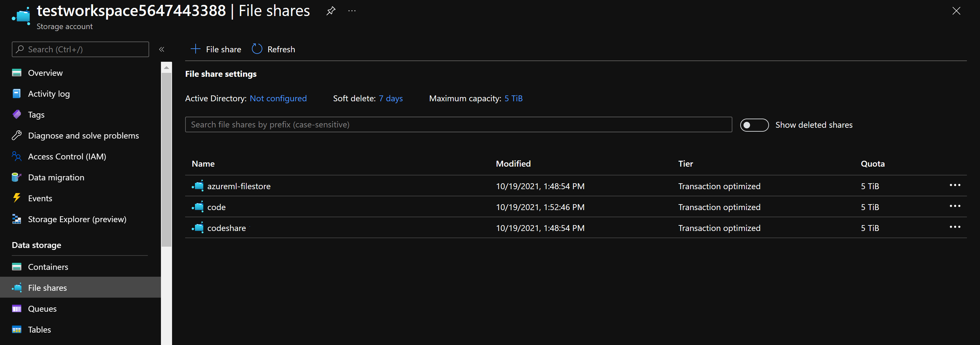
Task: Click Search file shares by prefix field
Action: click(458, 124)
